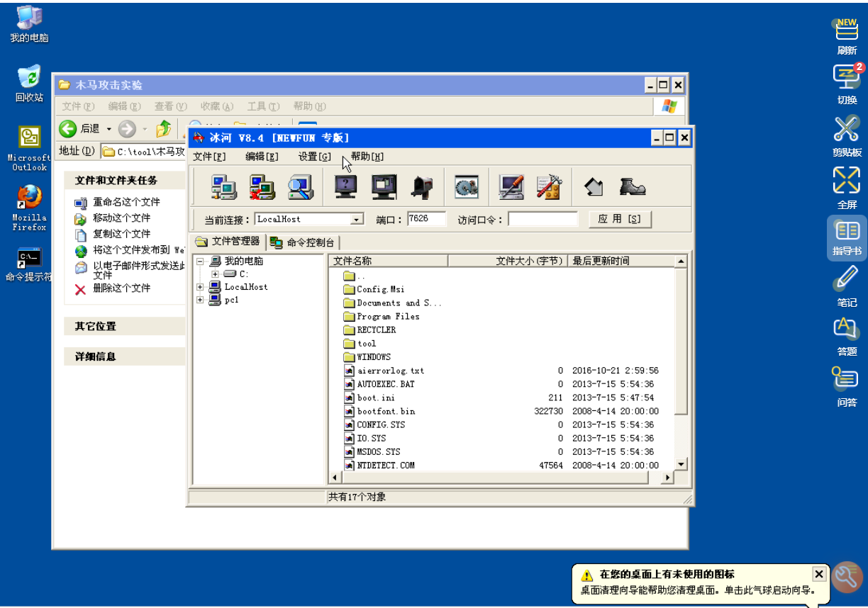Viewport: 868px width, 608px height.
Task: Click the 复制这个文件 link
Action: [121, 234]
